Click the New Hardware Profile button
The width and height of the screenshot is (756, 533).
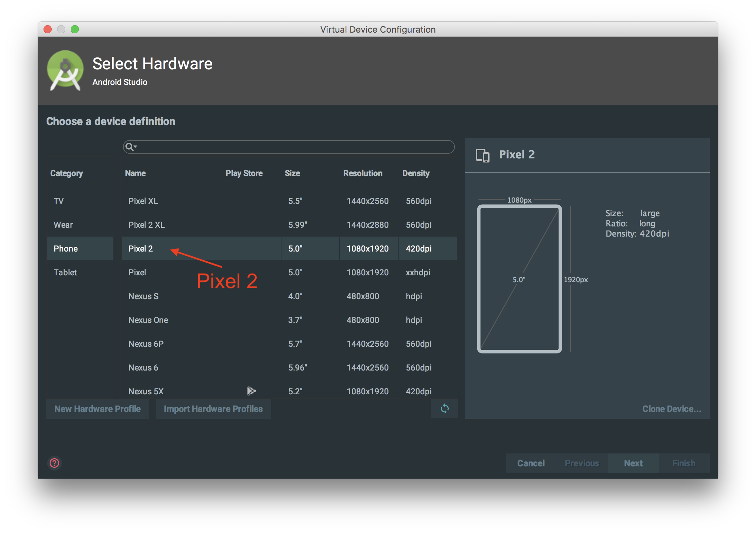click(98, 409)
